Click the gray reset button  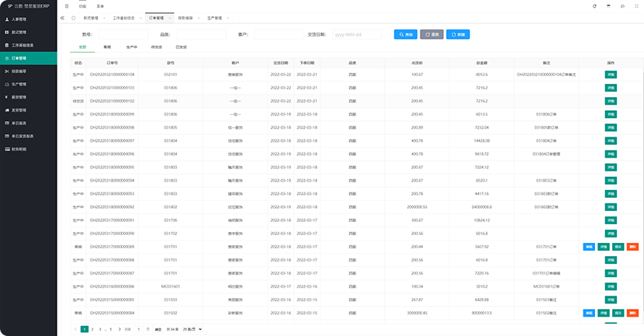point(431,34)
